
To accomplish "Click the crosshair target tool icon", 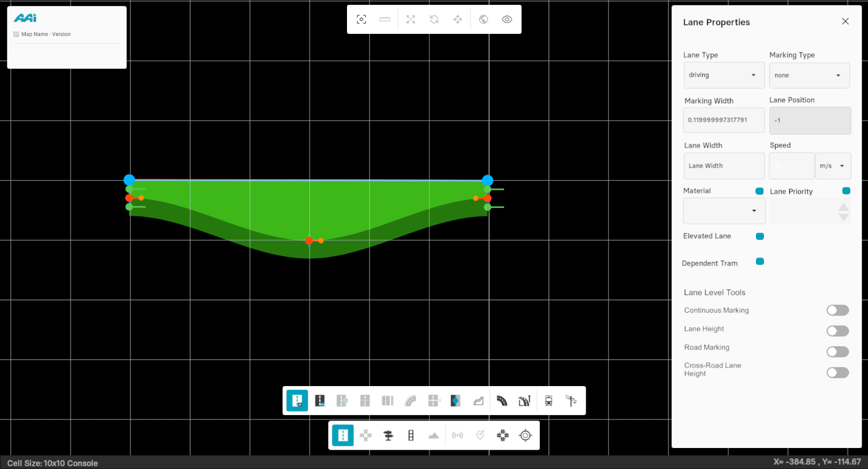I will click(x=525, y=436).
